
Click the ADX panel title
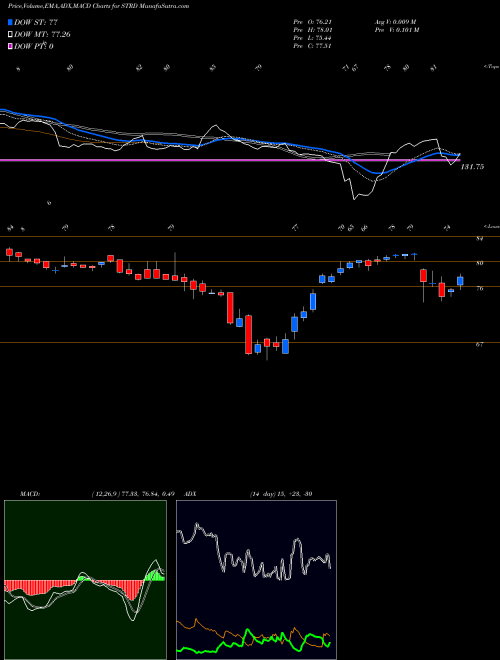click(x=191, y=494)
